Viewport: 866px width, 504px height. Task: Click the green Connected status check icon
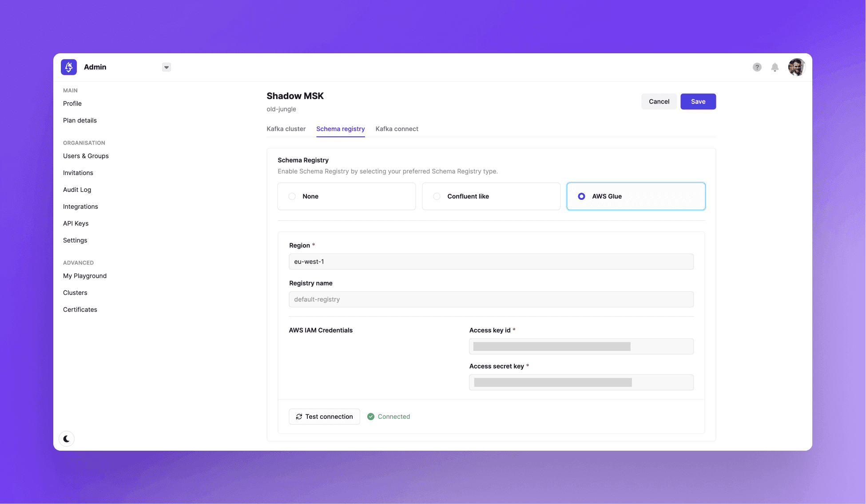[x=371, y=417]
